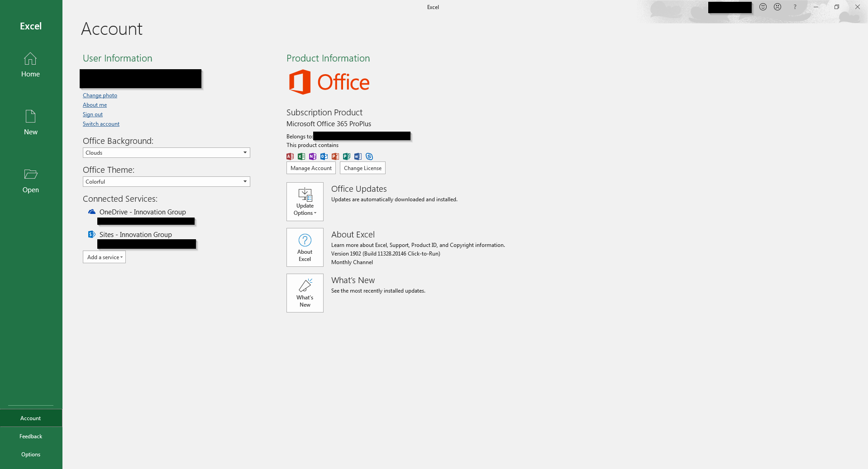This screenshot has height=469, width=868.
Task: Open the Office Theme dropdown showing Colorful
Action: [167, 182]
